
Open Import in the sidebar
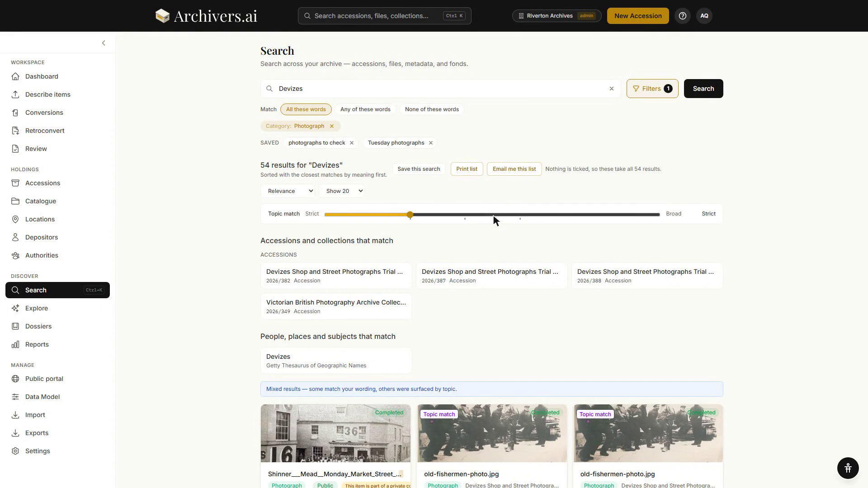57,415
